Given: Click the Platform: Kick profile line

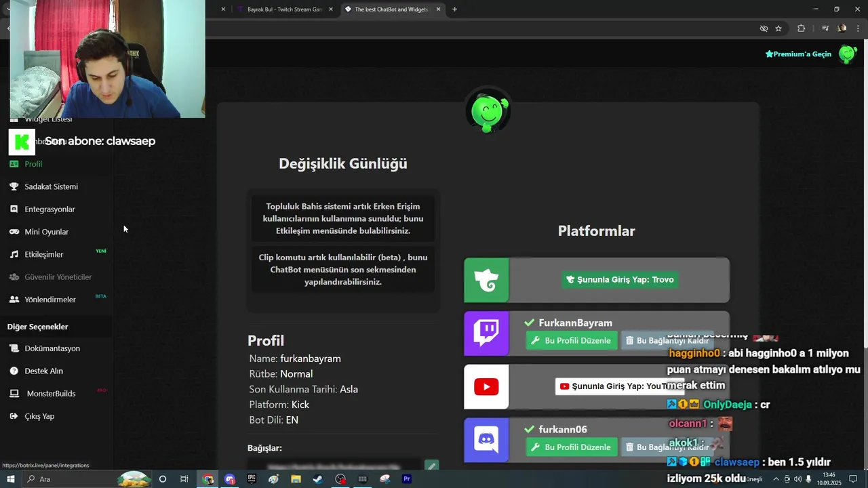Looking at the screenshot, I should [279, 405].
